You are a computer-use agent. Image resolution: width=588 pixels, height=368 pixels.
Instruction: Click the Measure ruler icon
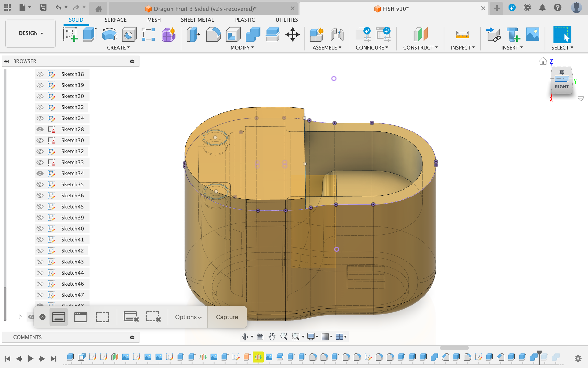coord(462,34)
